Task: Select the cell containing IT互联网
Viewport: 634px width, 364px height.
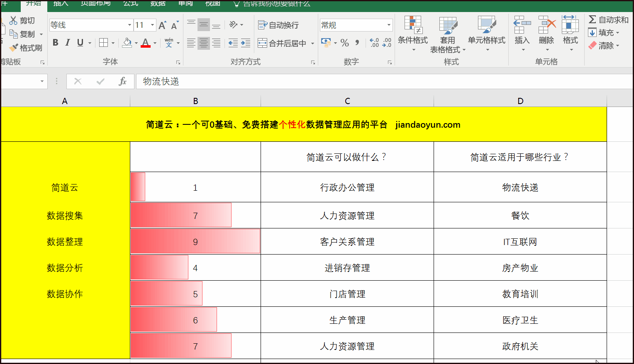Action: coord(520,242)
